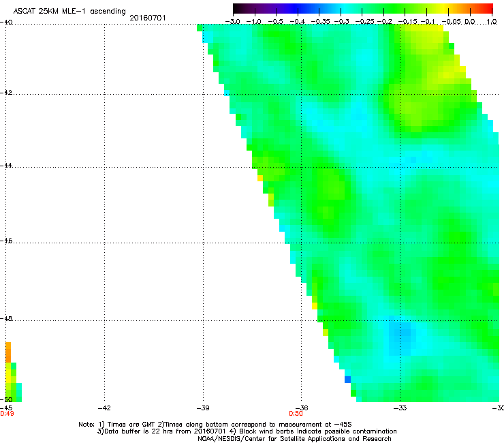The image size is (504, 443).
Task: Click the color scale label 0.0
Action: 470,22
